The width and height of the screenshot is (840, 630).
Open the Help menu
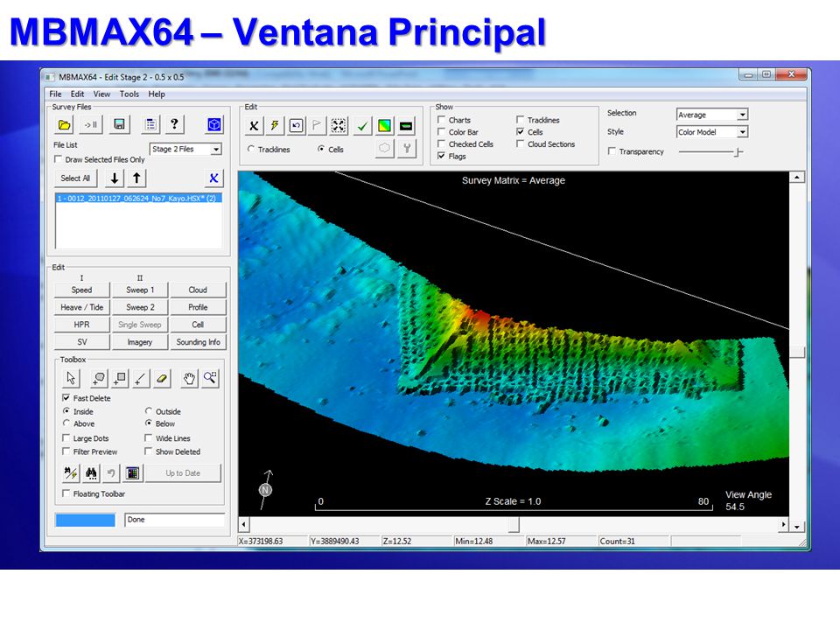click(x=157, y=94)
